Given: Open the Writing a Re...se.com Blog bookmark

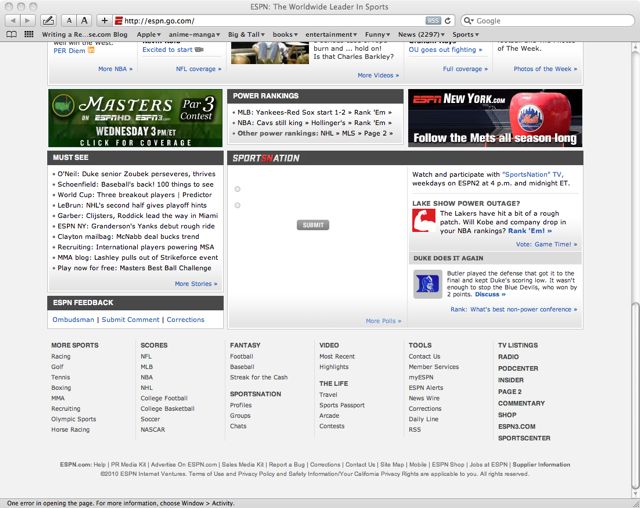Looking at the screenshot, I should [x=84, y=35].
